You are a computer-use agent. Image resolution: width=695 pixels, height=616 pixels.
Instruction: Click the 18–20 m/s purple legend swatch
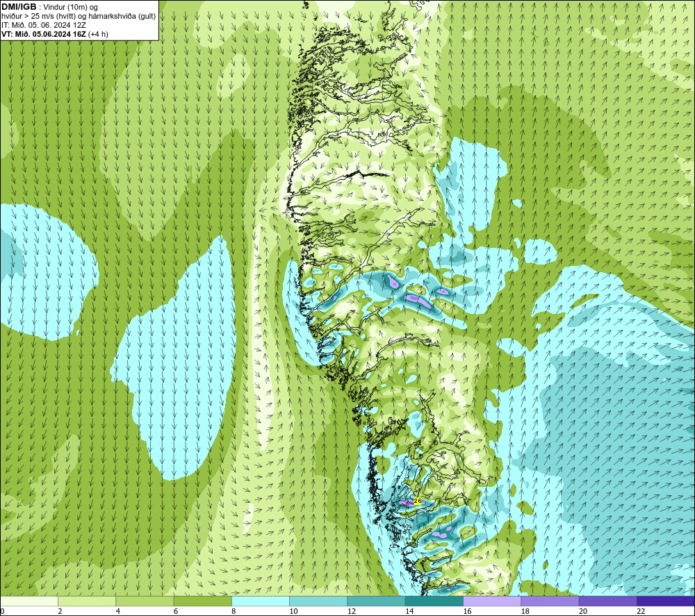pyautogui.click(x=550, y=601)
